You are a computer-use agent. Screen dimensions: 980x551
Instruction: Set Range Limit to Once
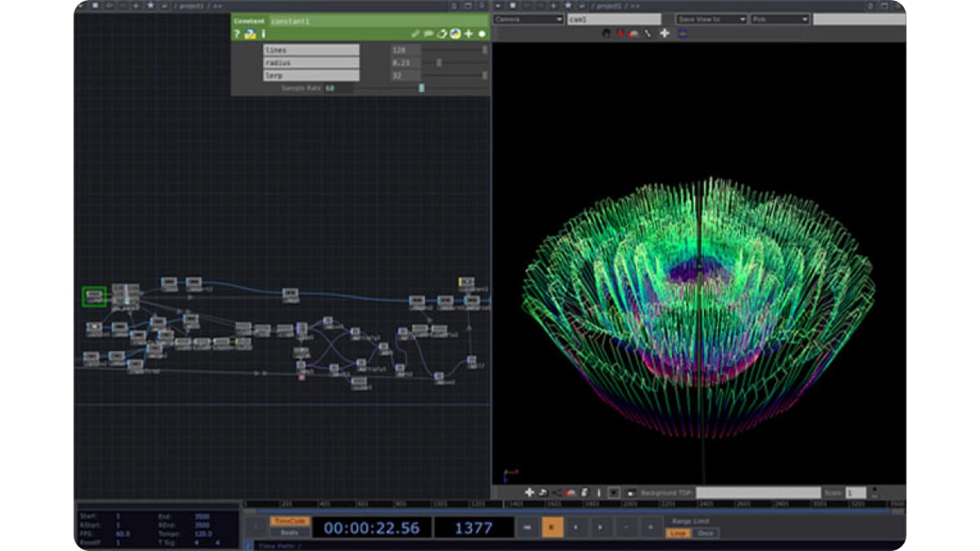[706, 533]
